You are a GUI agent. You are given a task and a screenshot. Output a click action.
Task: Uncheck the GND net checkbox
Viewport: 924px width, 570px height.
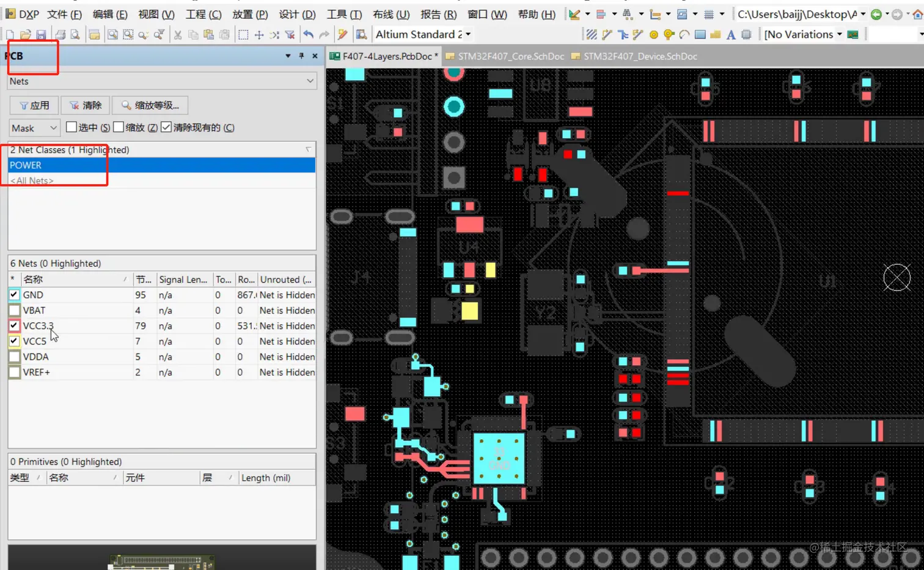coord(14,295)
